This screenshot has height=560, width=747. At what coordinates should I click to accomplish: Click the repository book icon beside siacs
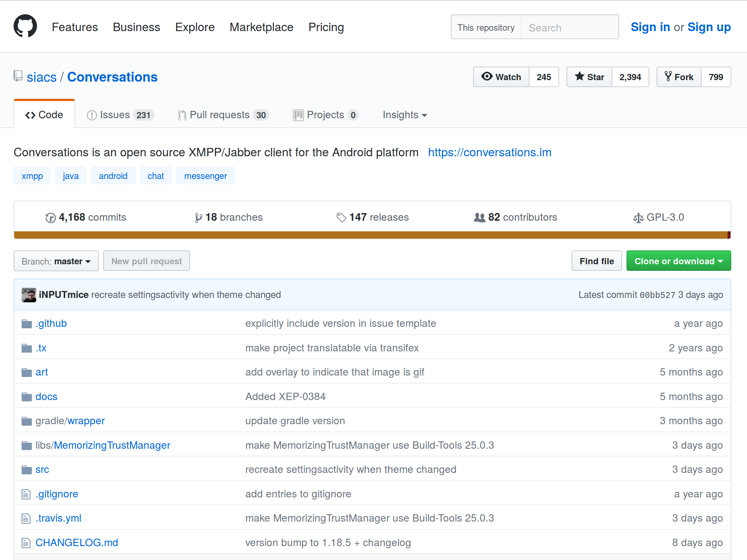[x=18, y=76]
